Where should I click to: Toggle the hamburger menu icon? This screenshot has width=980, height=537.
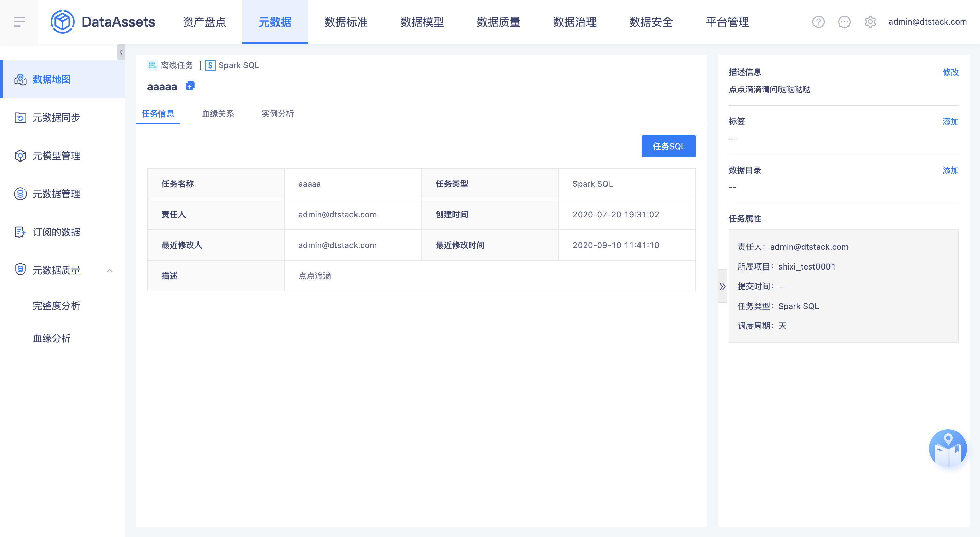coord(19,22)
